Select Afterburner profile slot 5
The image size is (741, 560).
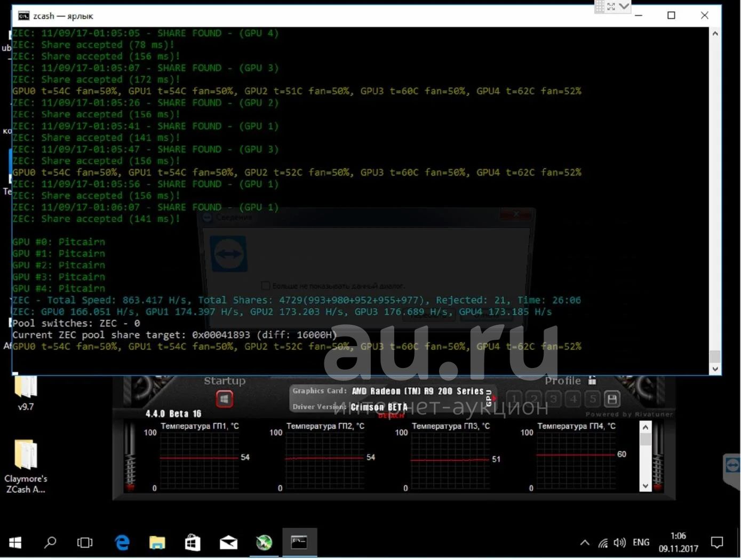(593, 399)
